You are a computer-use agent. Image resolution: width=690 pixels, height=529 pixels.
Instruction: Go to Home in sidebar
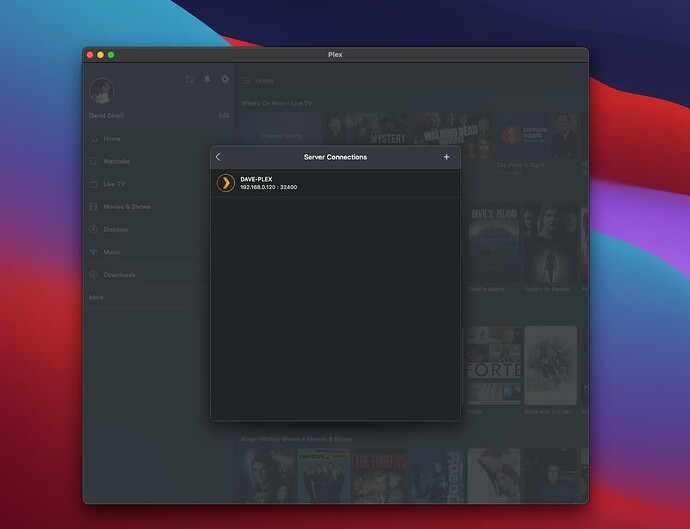point(146,139)
